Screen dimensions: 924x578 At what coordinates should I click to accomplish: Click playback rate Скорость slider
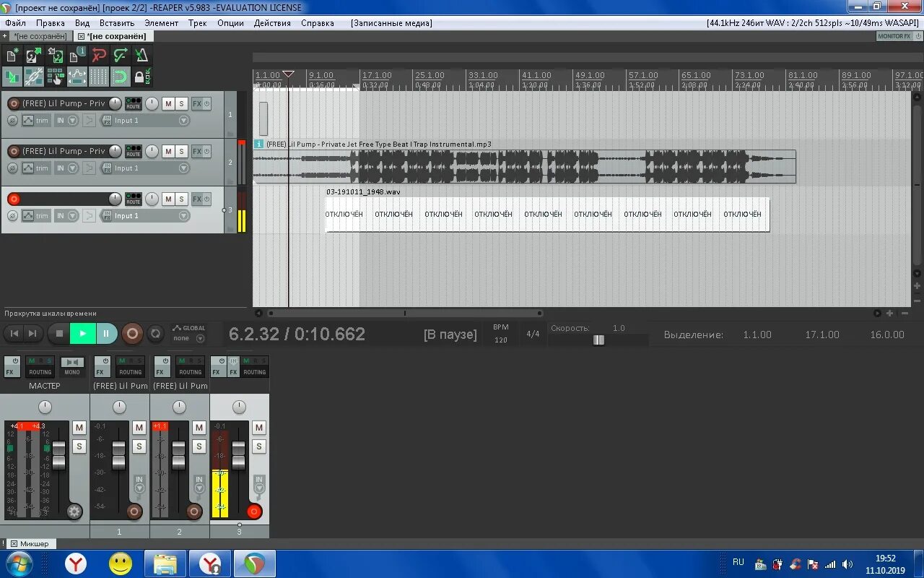click(598, 340)
